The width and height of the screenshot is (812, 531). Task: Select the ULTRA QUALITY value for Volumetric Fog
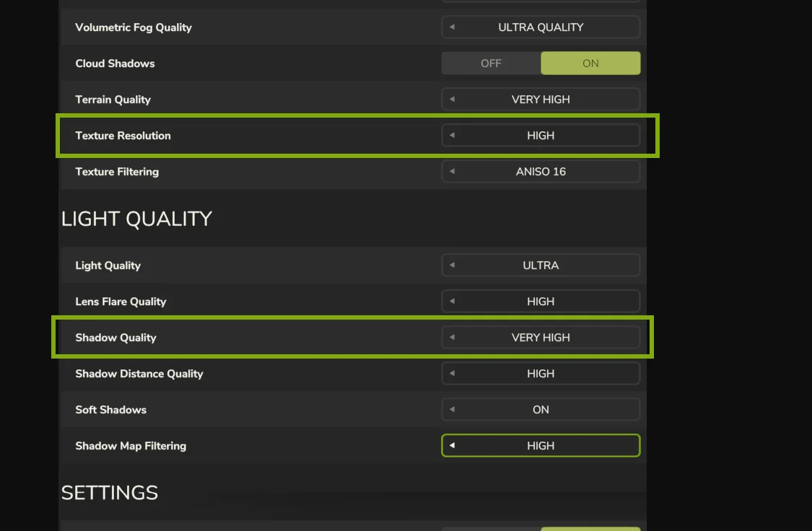pos(541,27)
